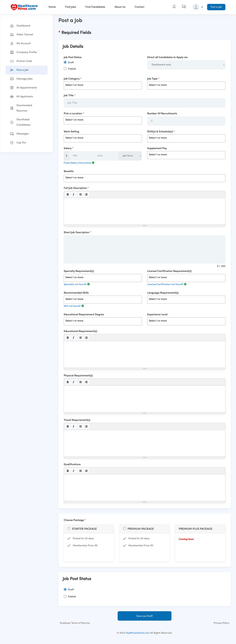Click resize handle of Full Job Description editor
236x644 pixels.
[145, 225]
